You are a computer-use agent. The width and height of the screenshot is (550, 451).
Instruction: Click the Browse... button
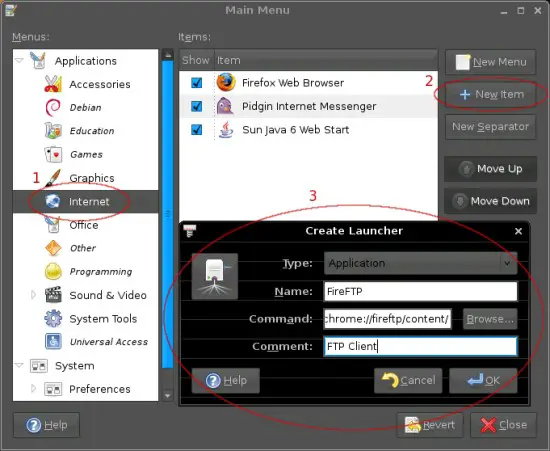point(490,319)
